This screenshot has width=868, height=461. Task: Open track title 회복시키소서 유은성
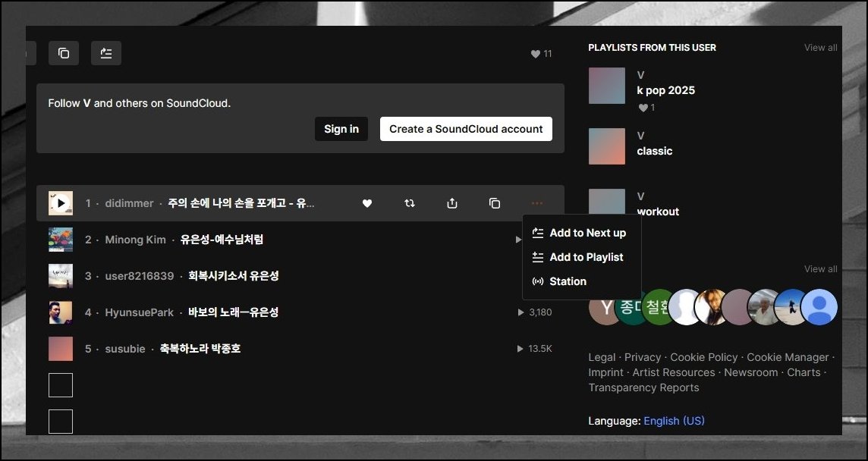[234, 276]
